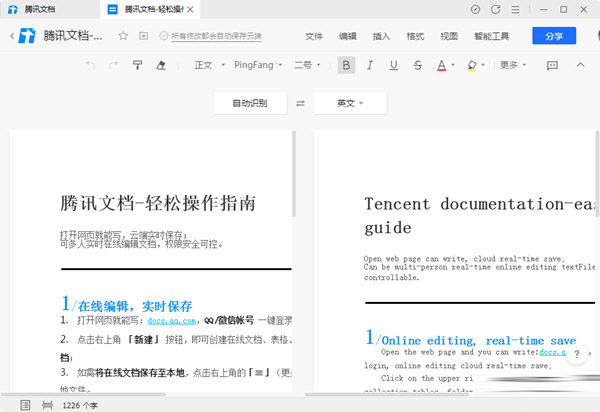Open the 格式 menu

pos(415,36)
